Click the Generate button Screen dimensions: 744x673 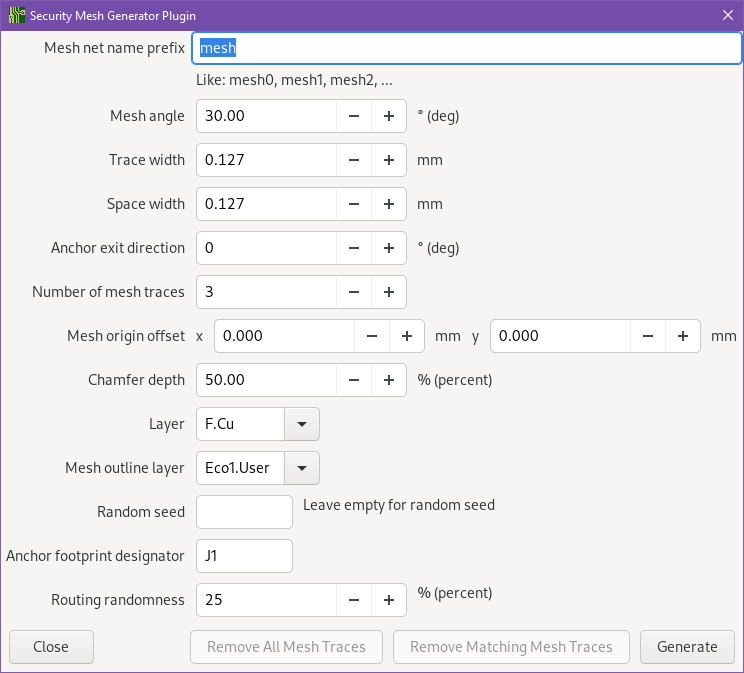click(687, 647)
